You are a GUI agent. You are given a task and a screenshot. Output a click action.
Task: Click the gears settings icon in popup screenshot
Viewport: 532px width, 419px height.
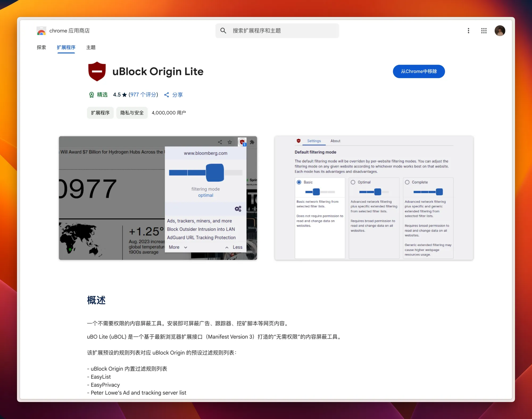(x=238, y=209)
